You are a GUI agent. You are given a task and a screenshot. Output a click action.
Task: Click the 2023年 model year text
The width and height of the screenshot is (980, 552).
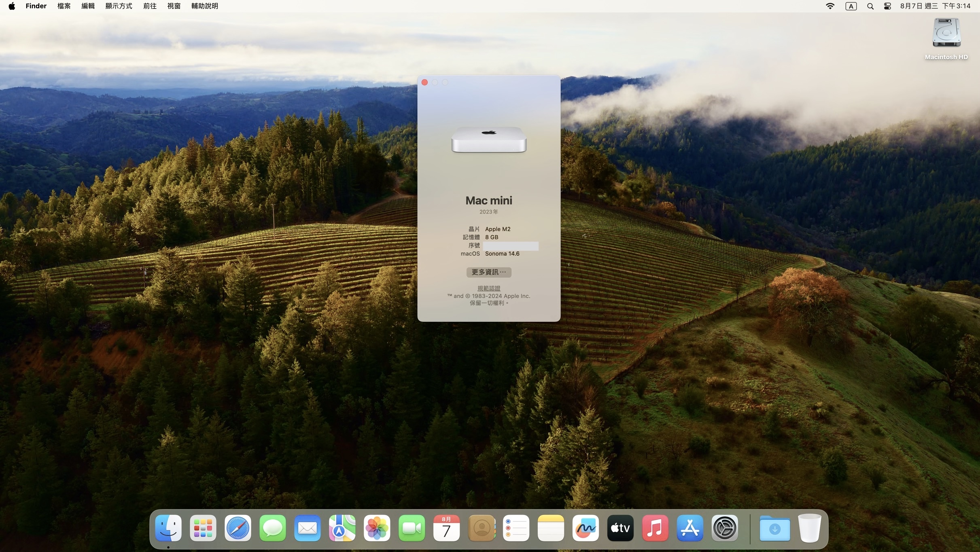(489, 212)
